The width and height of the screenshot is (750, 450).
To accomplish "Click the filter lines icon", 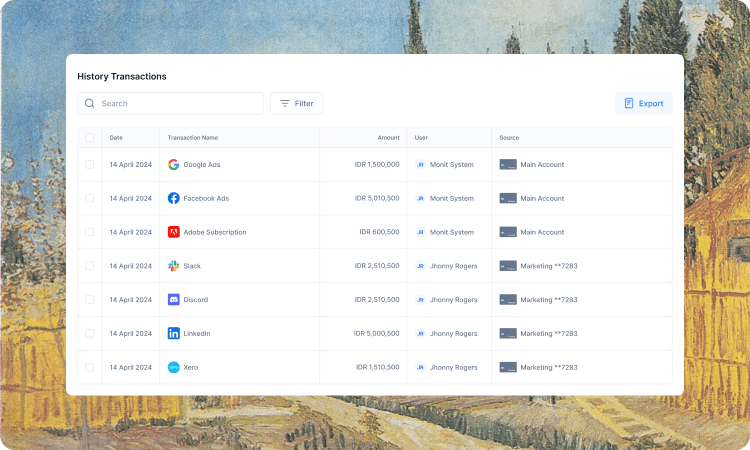I will (285, 103).
